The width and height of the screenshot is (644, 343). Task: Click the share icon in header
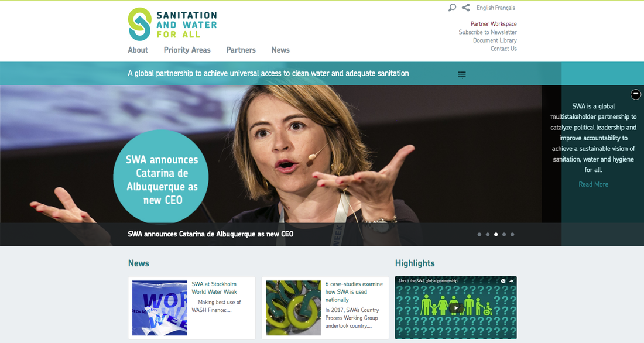point(465,8)
